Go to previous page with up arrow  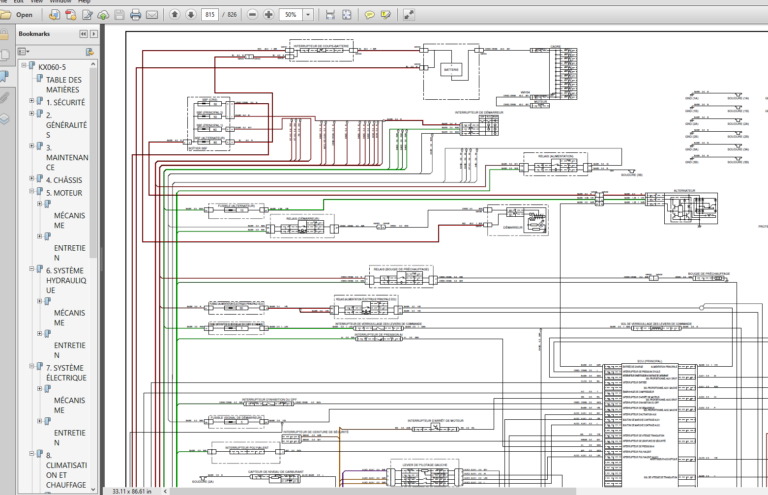175,15
